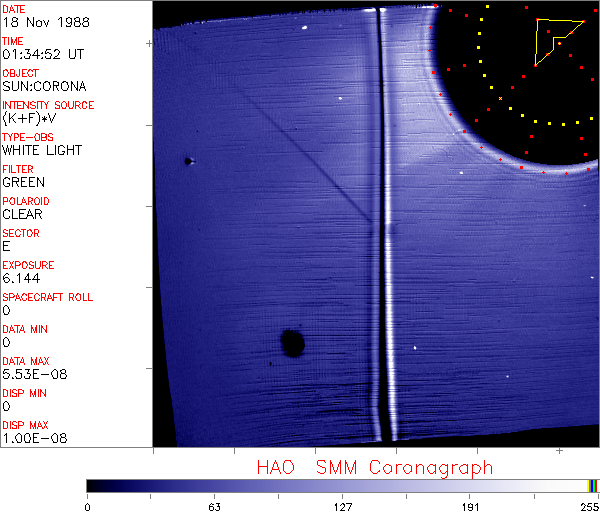Click the exposure value 6.144

click(21, 278)
